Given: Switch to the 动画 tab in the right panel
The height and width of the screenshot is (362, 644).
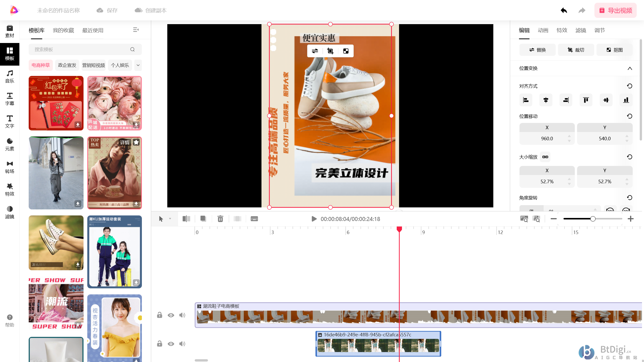Looking at the screenshot, I should [x=543, y=30].
